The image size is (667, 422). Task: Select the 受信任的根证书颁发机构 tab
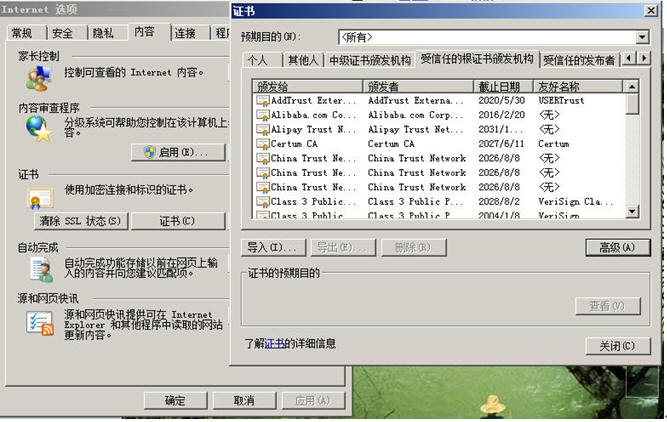[x=477, y=59]
